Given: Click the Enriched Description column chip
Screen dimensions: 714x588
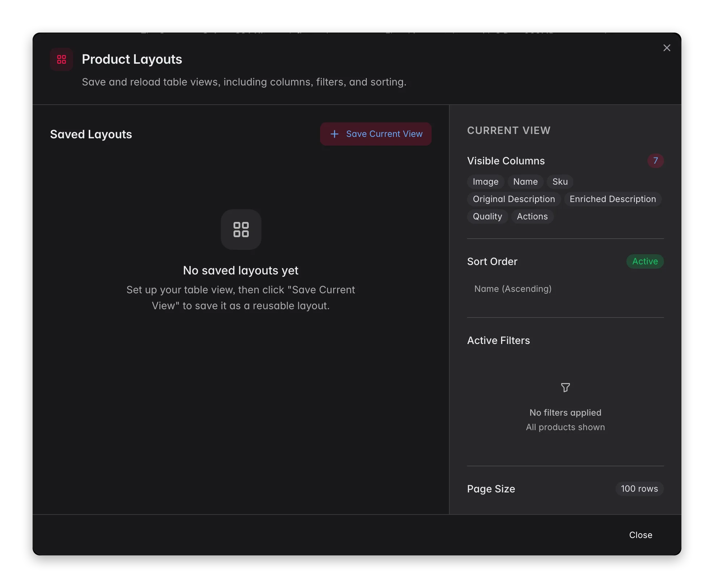Looking at the screenshot, I should pyautogui.click(x=613, y=199).
